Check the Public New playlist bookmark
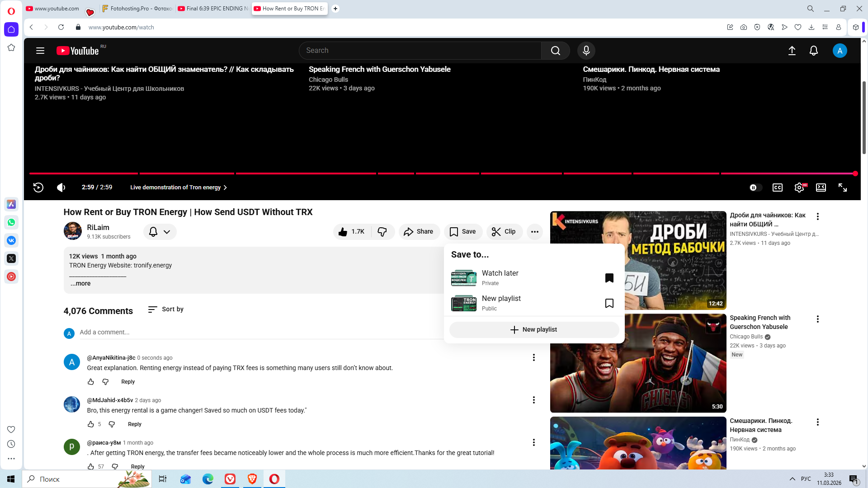This screenshot has width=868, height=488. click(x=609, y=303)
